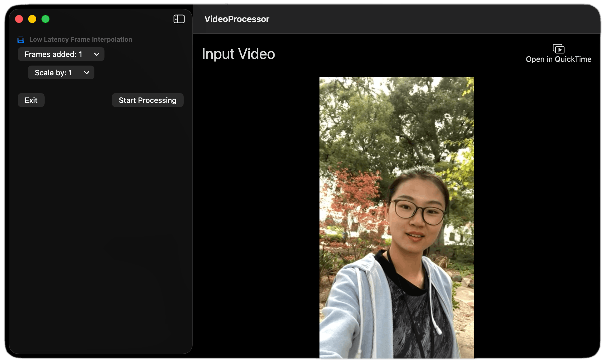Select Low Latency Frame Interpolation in sidebar
605x364 pixels.
(x=81, y=39)
